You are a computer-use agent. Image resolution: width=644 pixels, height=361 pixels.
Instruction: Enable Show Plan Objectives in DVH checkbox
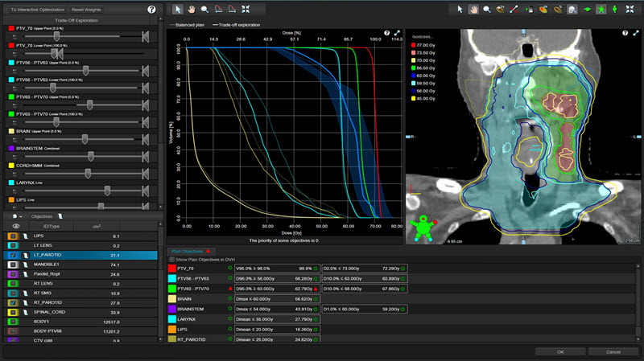(171, 259)
